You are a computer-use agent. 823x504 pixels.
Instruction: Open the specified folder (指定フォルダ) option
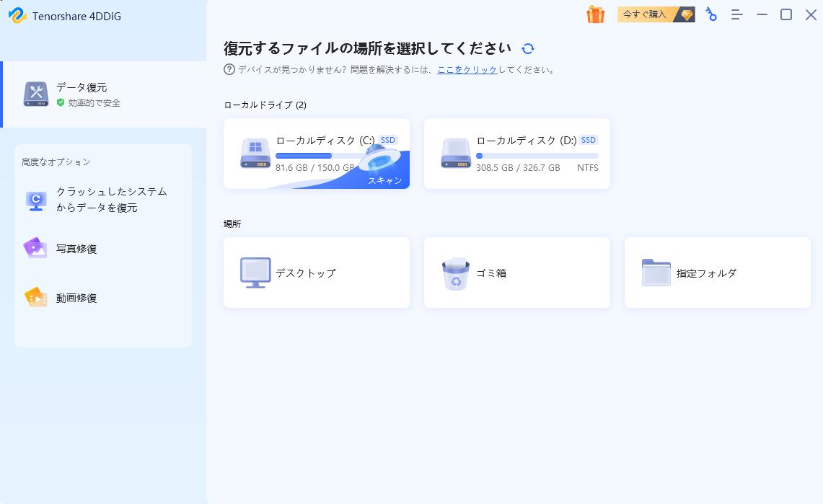click(717, 273)
